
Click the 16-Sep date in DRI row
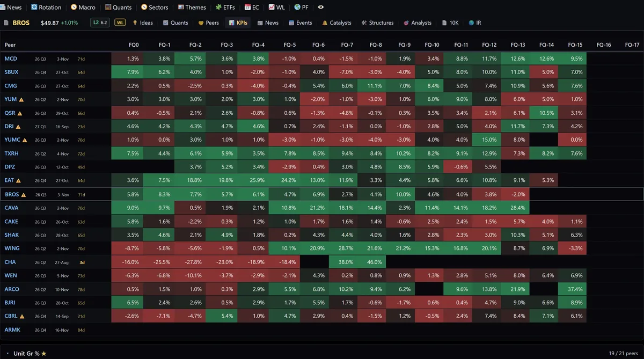62,127
